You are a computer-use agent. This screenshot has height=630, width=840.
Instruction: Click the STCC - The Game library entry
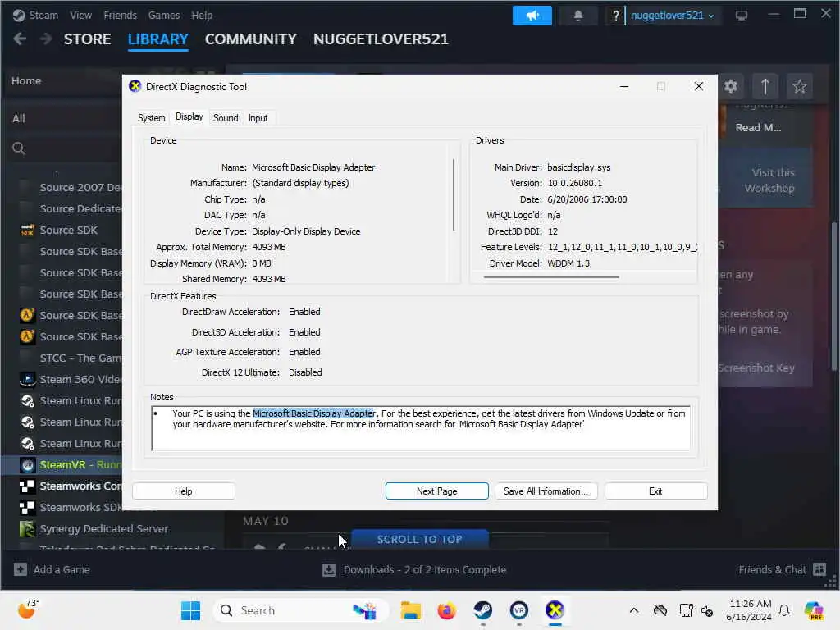[x=80, y=358]
